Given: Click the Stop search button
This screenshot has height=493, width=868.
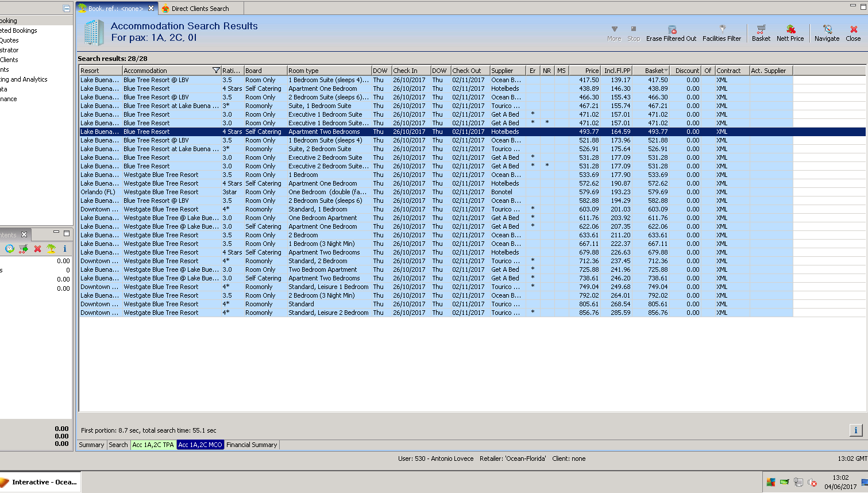Looking at the screenshot, I should [634, 33].
